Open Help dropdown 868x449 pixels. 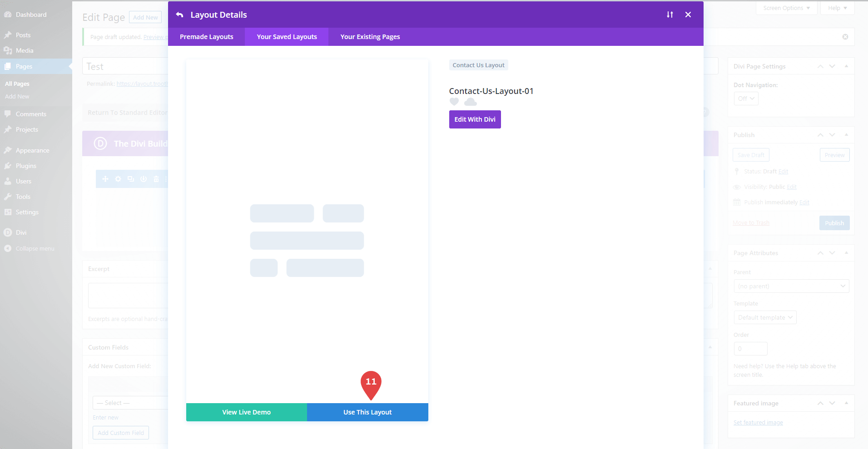point(837,8)
